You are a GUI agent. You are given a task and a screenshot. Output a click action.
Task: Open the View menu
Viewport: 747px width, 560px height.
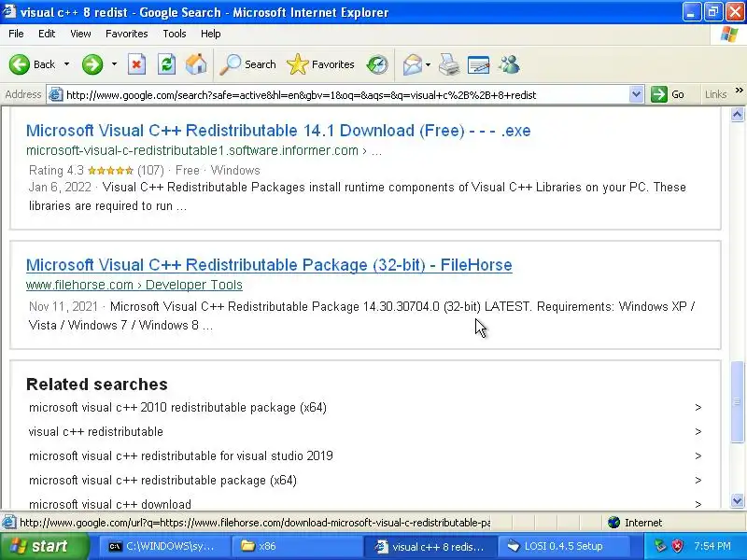coord(80,34)
